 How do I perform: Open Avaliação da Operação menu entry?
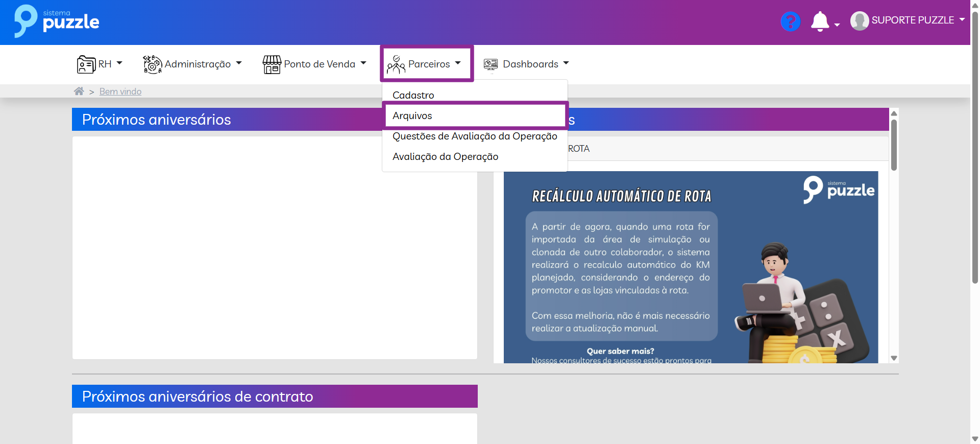click(445, 157)
